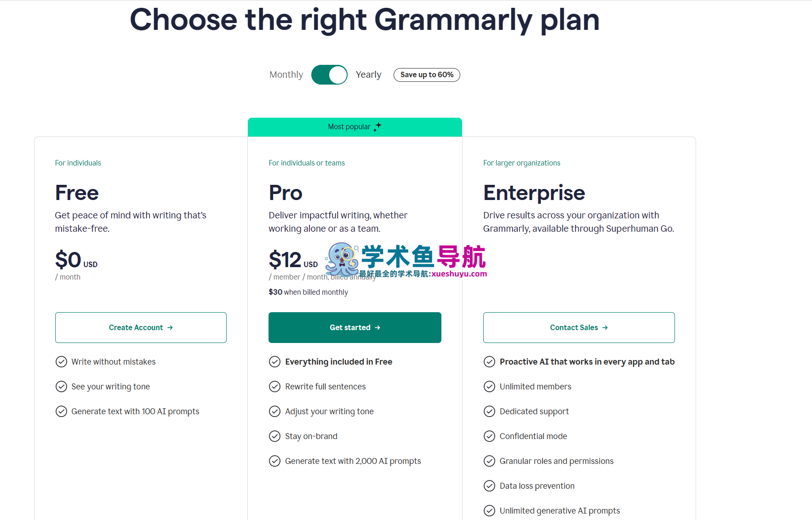This screenshot has width=812, height=520.
Task: Click the arrow icon inside the Get started button
Action: point(377,327)
